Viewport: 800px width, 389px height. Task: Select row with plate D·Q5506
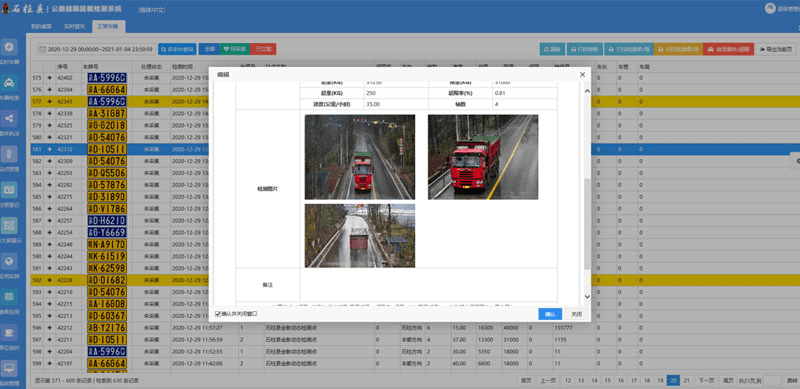[107, 173]
